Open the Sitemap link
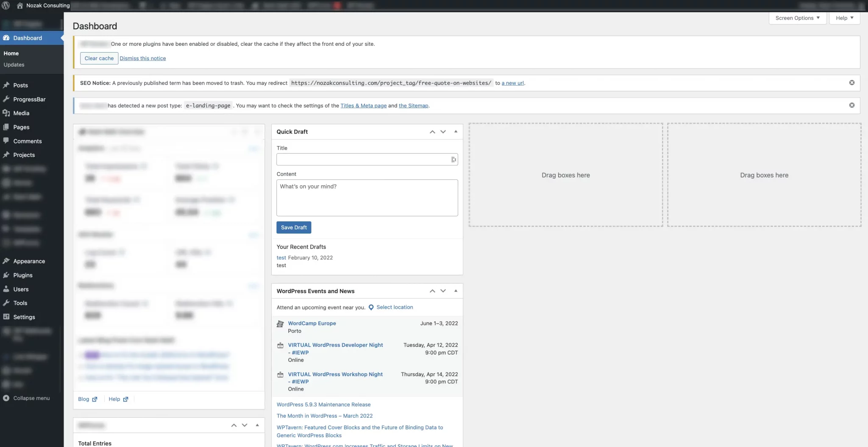 tap(413, 106)
